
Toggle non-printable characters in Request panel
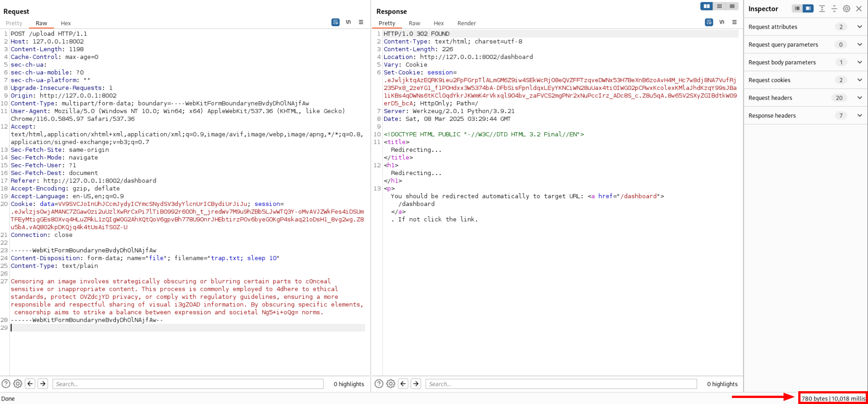coord(348,22)
